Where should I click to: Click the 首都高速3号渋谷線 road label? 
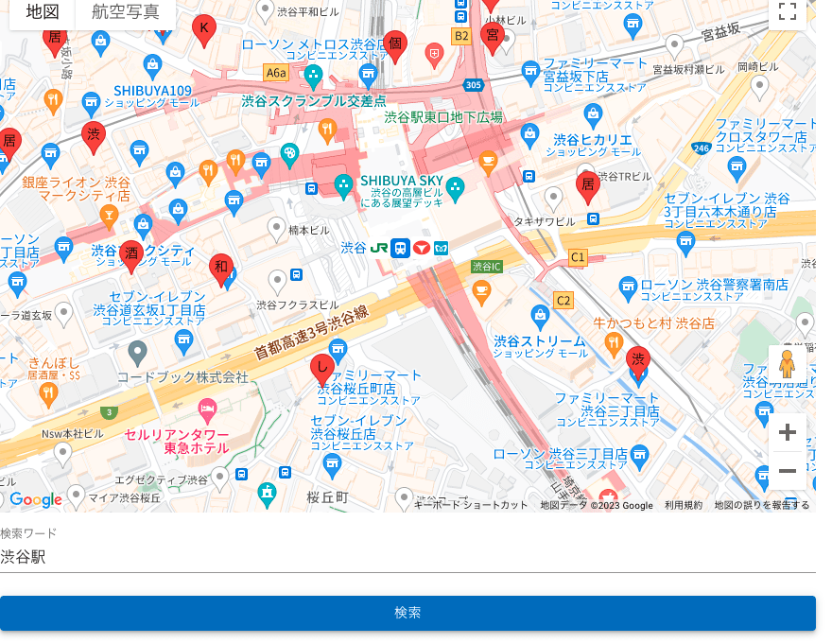[x=311, y=333]
